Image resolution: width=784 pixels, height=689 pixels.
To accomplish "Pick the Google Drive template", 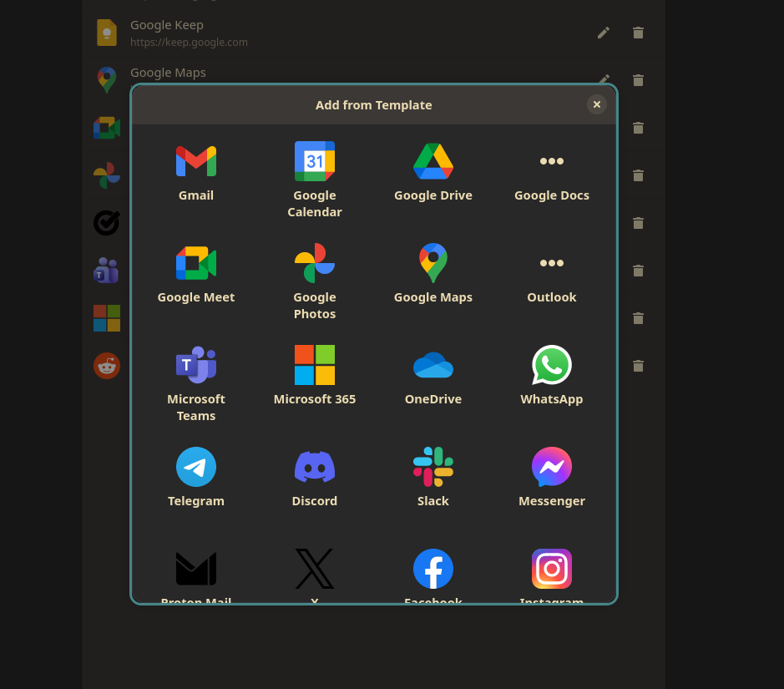I will click(x=433, y=173).
